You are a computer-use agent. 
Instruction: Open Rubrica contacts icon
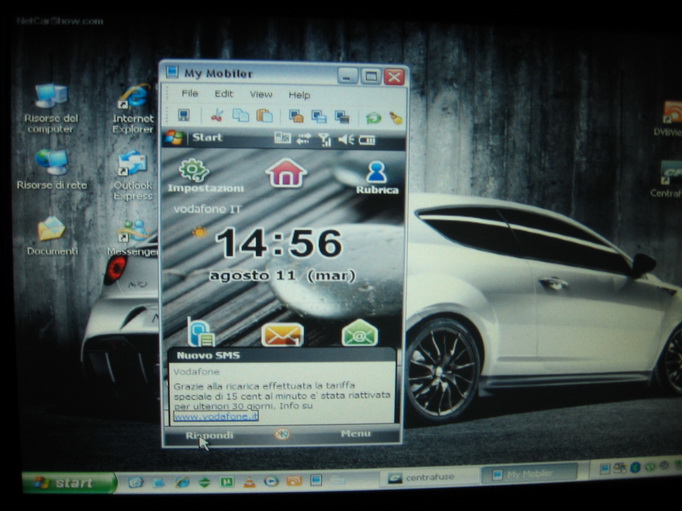[x=376, y=172]
